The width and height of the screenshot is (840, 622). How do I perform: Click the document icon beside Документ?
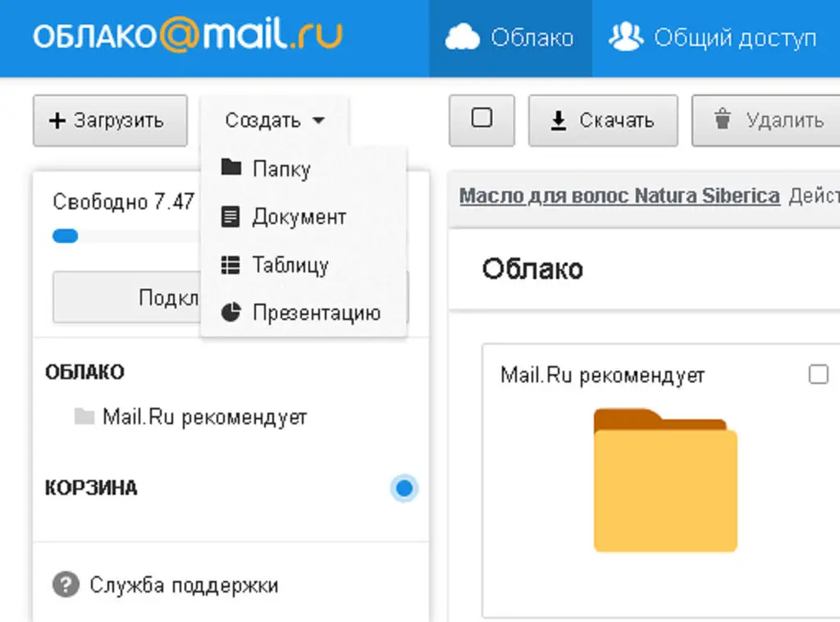click(232, 217)
